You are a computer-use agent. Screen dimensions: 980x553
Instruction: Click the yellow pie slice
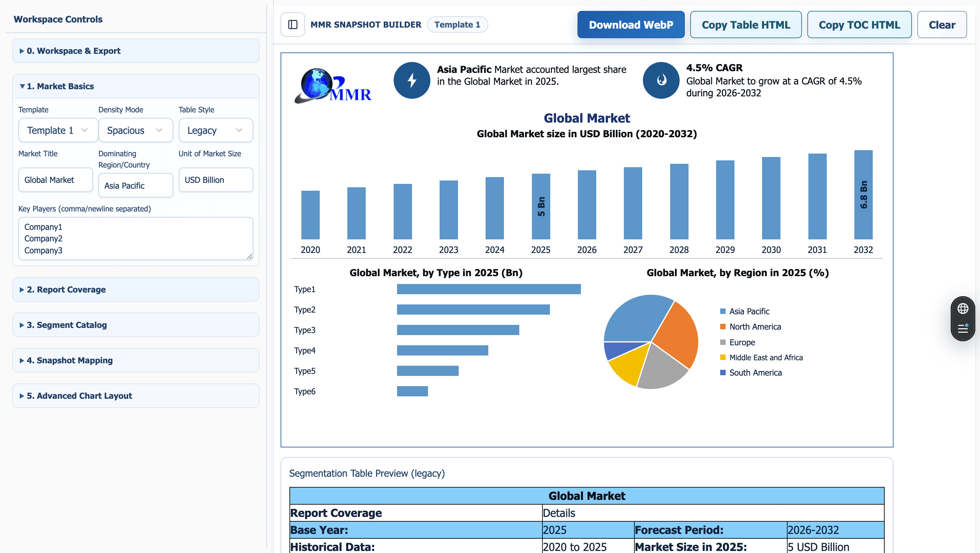coord(630,364)
